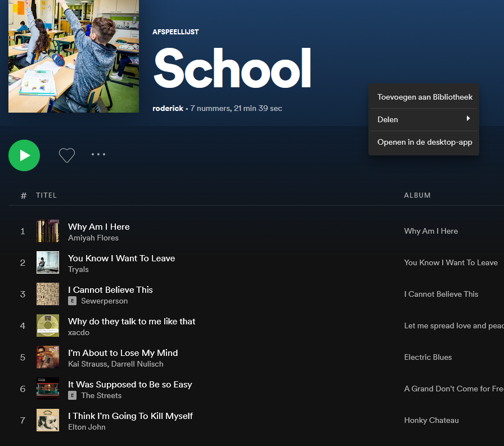Open album 'A Grand Don't Come for Free'
504x446 pixels.
(454, 389)
